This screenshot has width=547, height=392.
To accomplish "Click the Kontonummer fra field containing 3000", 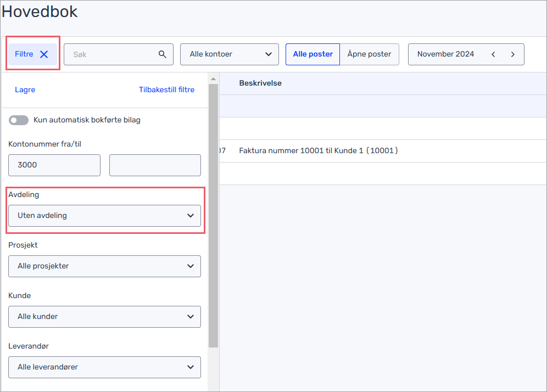I will (x=54, y=165).
